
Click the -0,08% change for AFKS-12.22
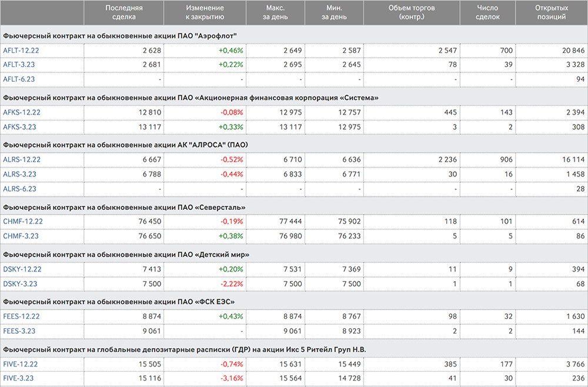[232, 112]
